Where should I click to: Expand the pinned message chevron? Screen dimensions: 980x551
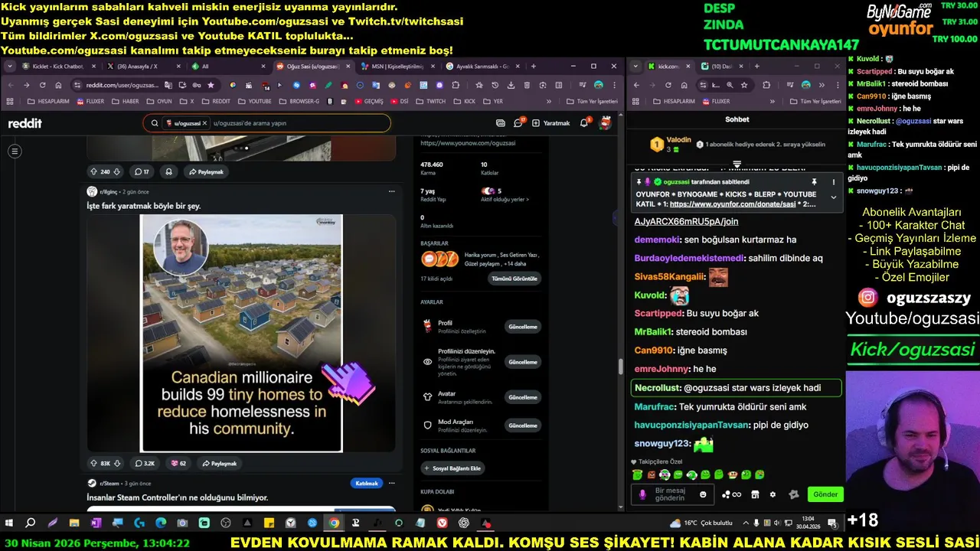point(833,197)
